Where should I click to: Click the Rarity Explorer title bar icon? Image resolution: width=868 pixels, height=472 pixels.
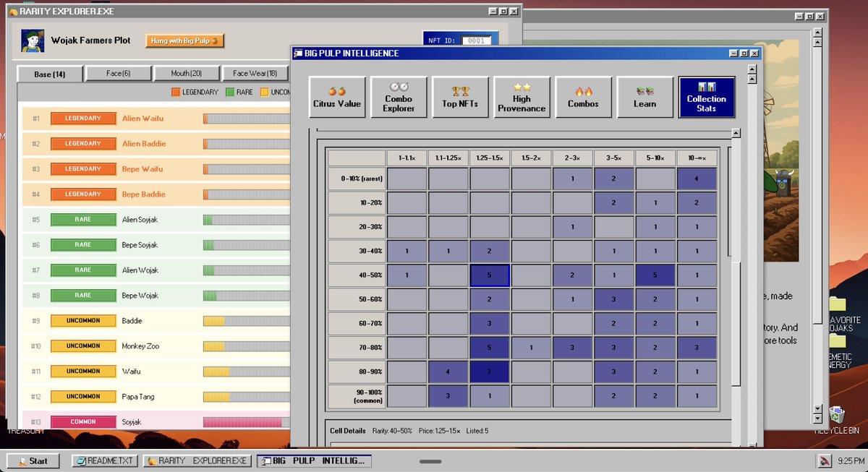[13, 12]
